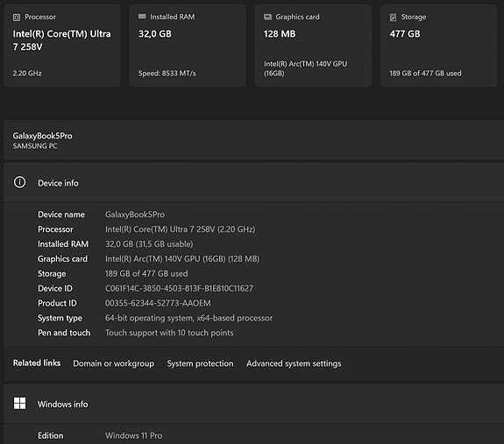Click the Storage drive icon
This screenshot has height=444, width=504.
[393, 17]
